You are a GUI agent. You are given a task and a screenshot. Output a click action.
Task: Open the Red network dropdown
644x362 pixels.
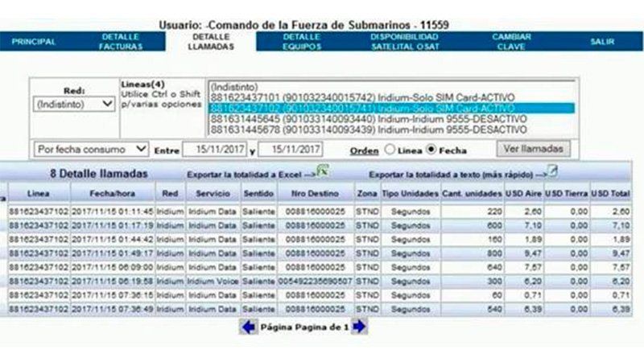(75, 104)
